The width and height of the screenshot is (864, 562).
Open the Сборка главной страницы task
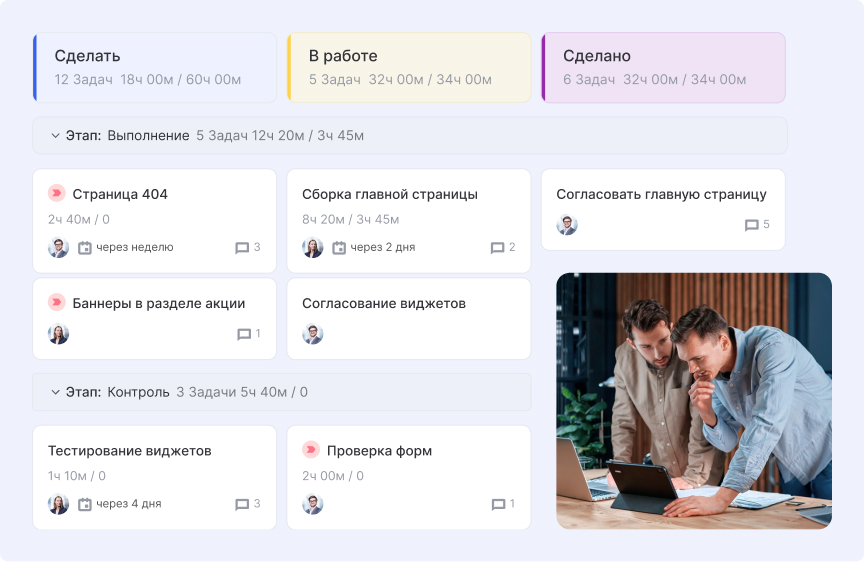[390, 194]
